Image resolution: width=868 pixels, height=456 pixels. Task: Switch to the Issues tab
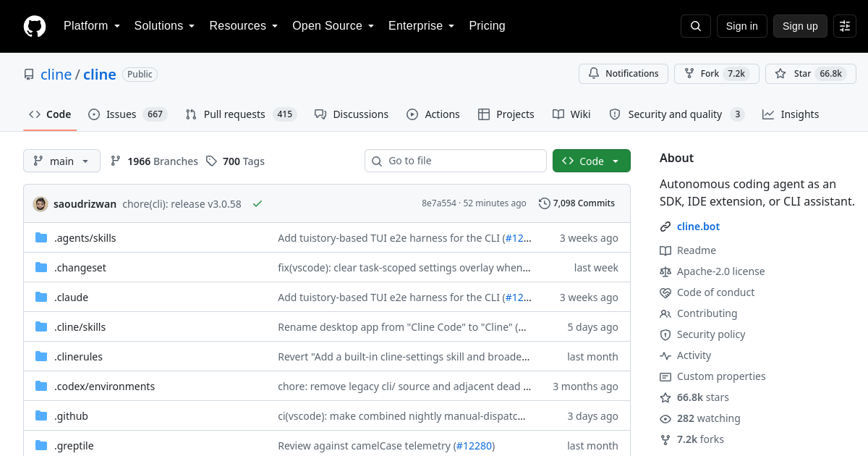[128, 114]
